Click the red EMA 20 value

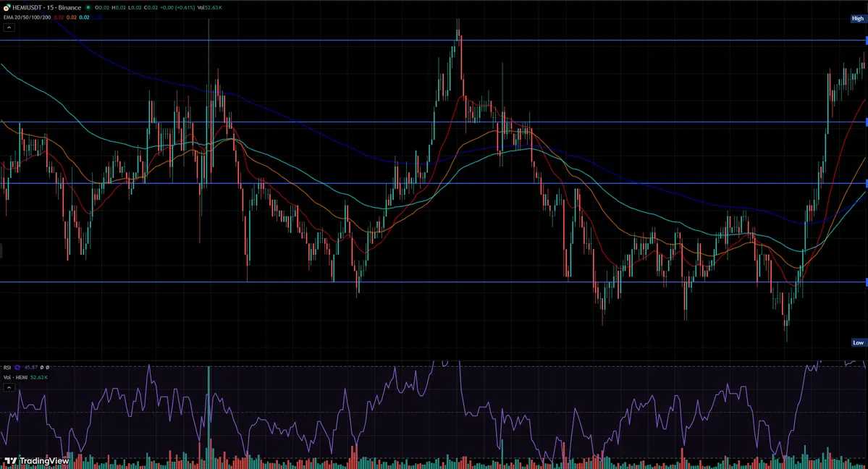pos(59,17)
